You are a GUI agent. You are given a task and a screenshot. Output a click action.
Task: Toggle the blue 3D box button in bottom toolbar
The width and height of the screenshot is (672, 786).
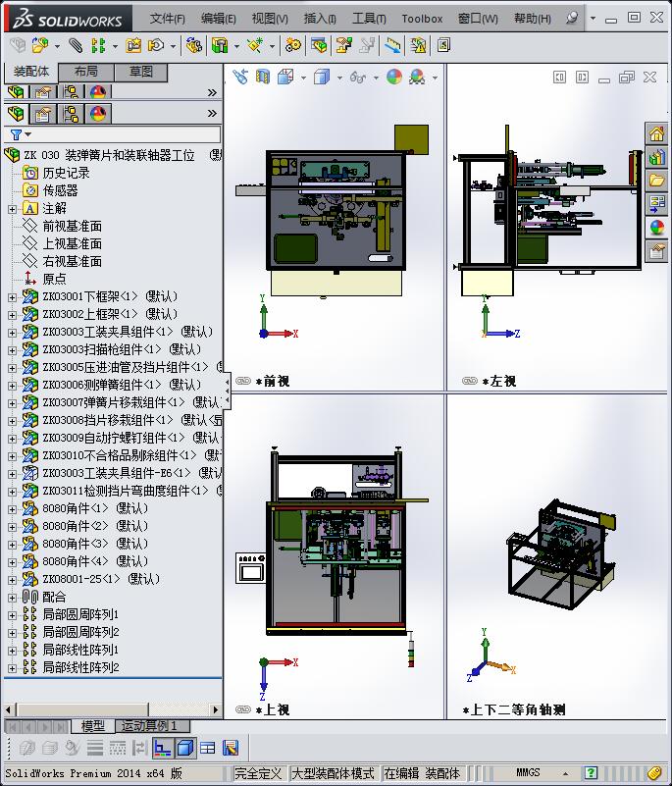[185, 749]
